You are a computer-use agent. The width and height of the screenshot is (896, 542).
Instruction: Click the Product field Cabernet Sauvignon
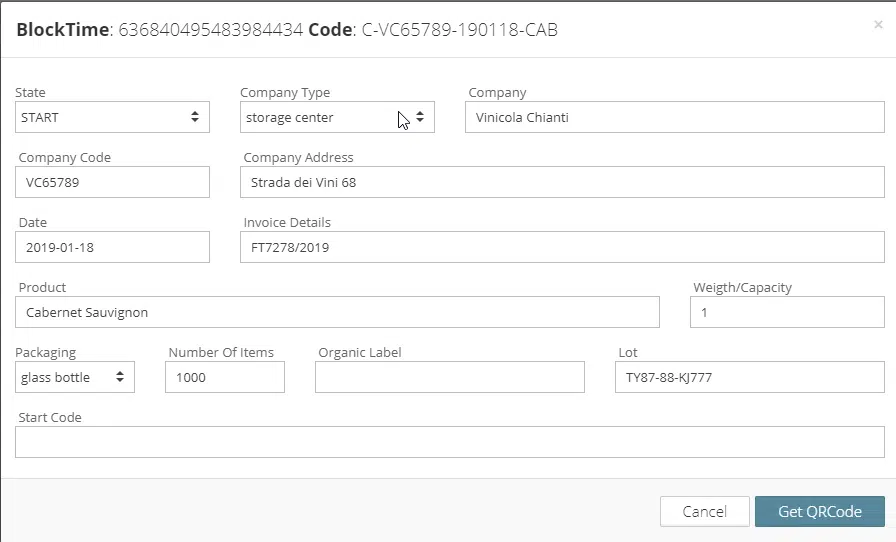[337, 312]
